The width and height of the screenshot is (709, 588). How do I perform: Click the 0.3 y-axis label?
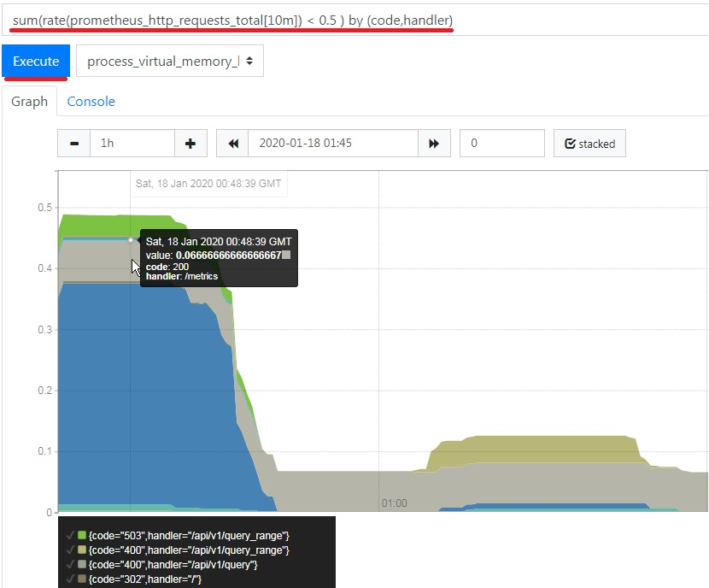pos(44,329)
